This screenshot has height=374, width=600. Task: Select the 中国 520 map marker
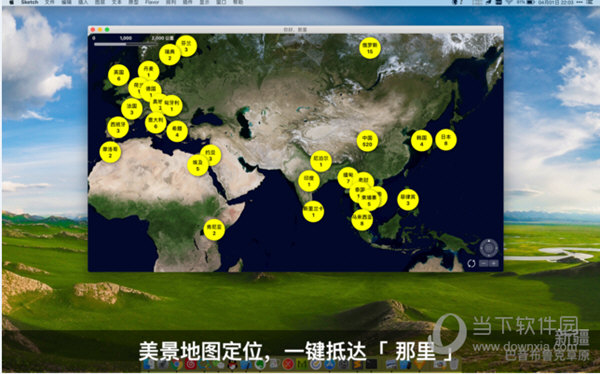coord(367,141)
